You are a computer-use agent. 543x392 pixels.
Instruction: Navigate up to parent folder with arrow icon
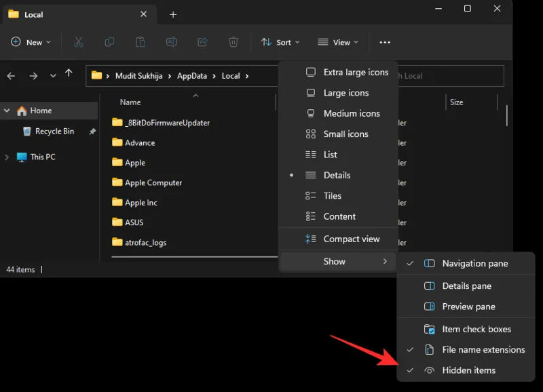click(x=67, y=75)
